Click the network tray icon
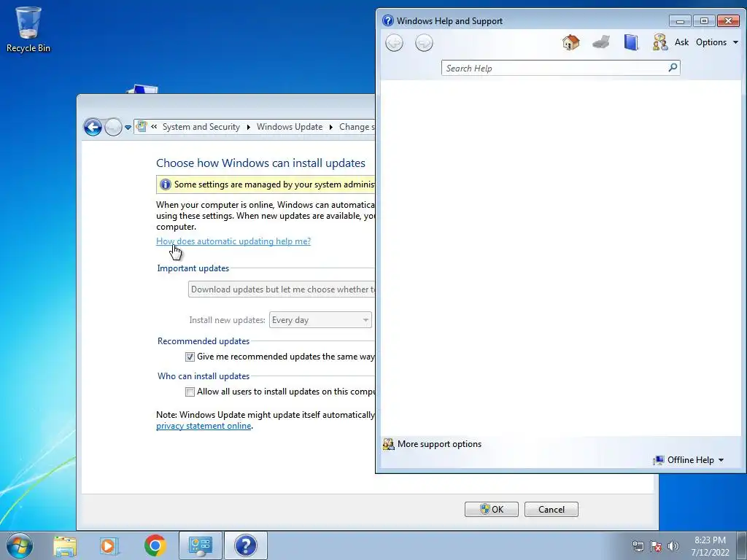The width and height of the screenshot is (747, 560). 638,546
